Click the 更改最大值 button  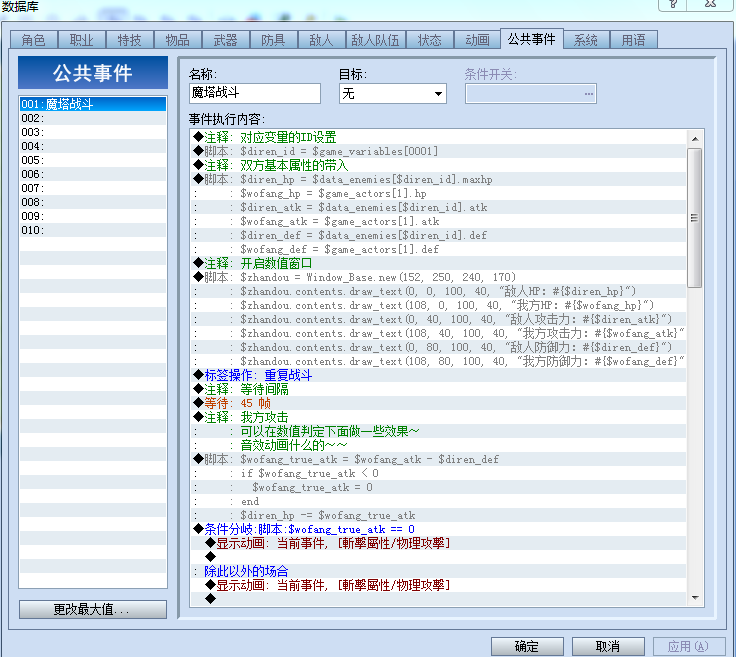(x=93, y=609)
